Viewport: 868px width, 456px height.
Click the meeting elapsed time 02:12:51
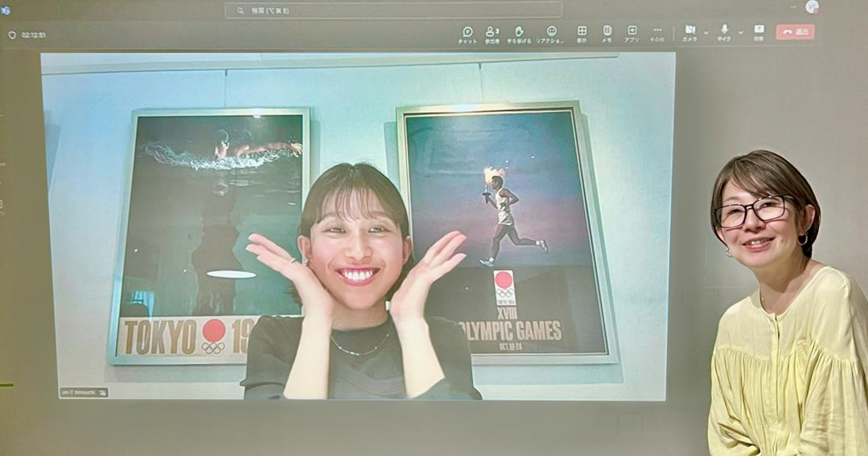pos(34,35)
